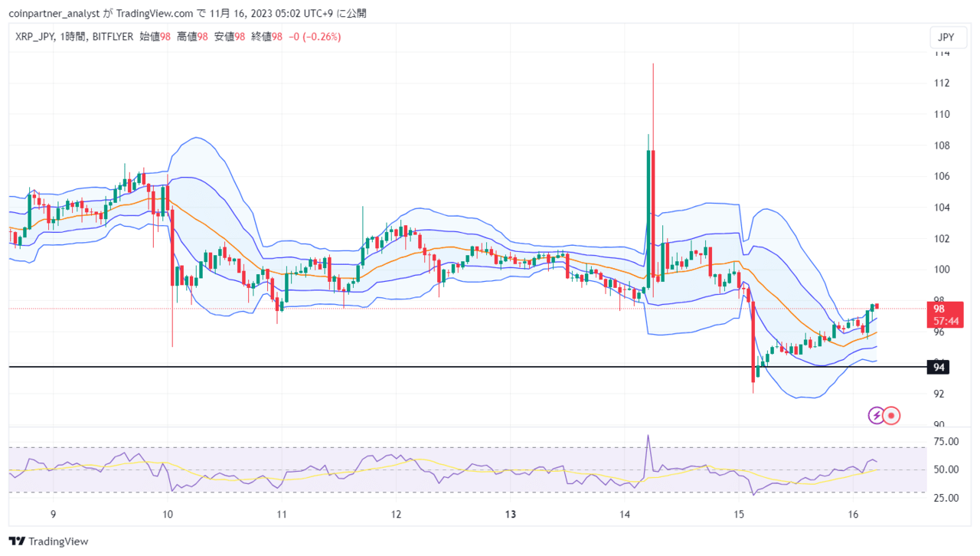Click the 75.00 RSI scale label
Screen dimensions: 980x556
(946, 441)
